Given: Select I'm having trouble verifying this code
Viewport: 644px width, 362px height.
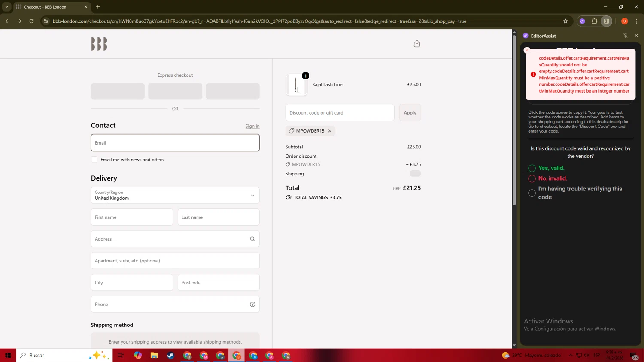Looking at the screenshot, I should pos(532,193).
